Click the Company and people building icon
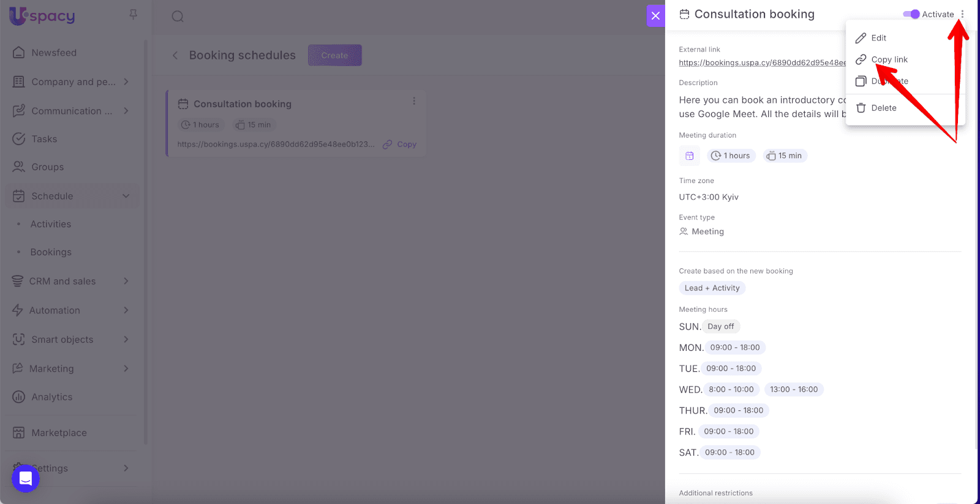Screen dimensions: 980x504 (x=19, y=81)
